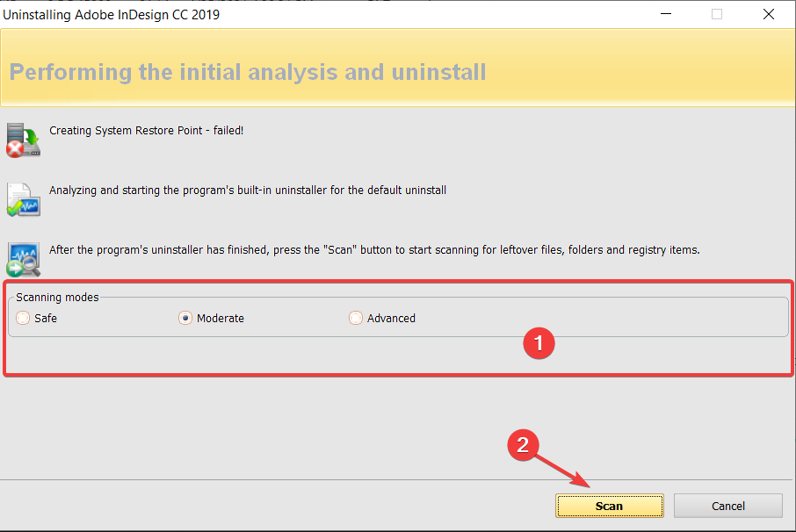
Task: Minimize the Uninstalling Adobe InDesign window
Action: coord(666,14)
